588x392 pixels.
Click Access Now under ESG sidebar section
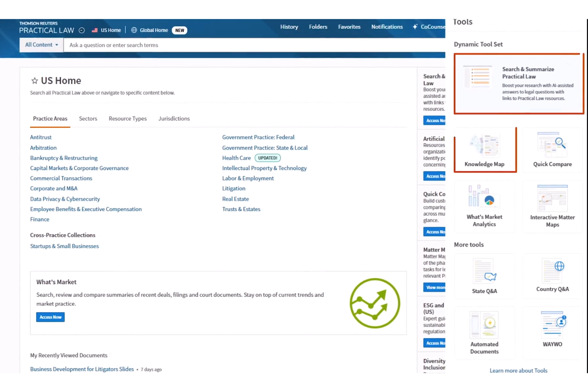[x=435, y=343]
